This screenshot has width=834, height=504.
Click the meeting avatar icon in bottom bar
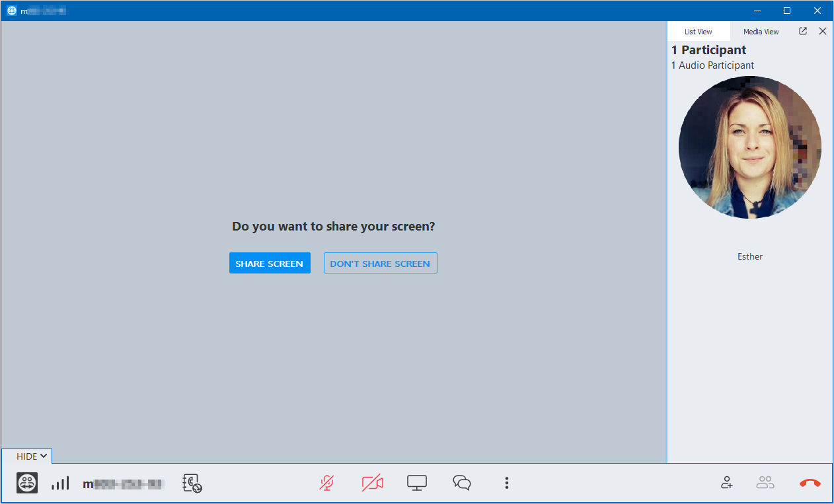27,483
